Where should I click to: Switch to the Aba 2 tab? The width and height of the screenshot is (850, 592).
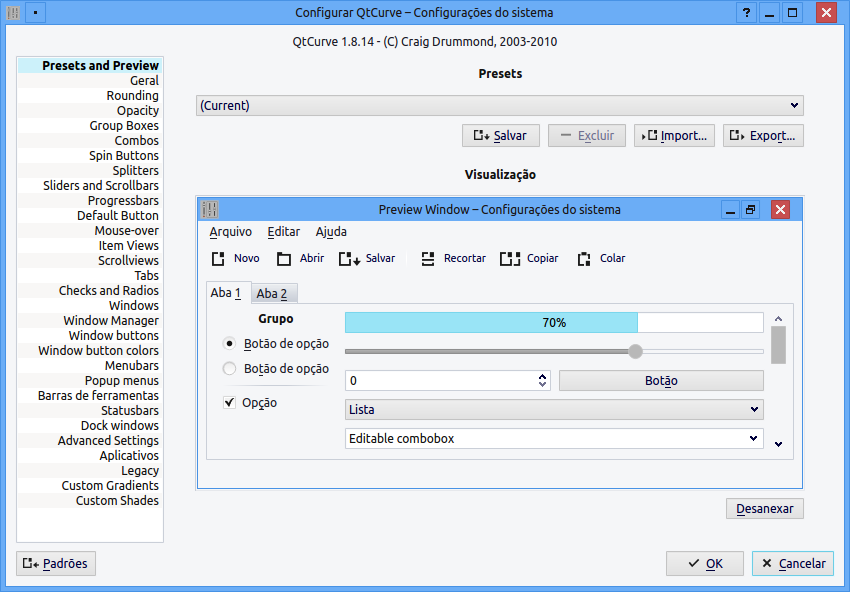click(x=274, y=293)
